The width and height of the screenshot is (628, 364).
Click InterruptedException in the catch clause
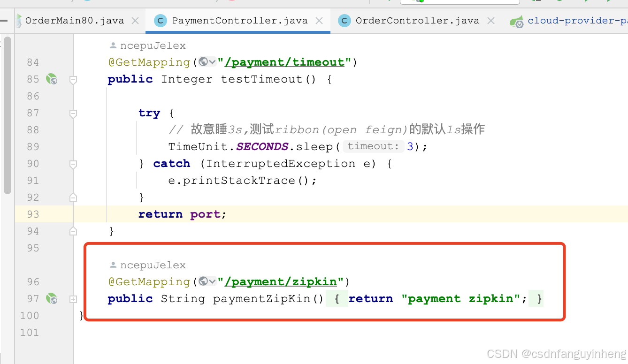pos(281,164)
